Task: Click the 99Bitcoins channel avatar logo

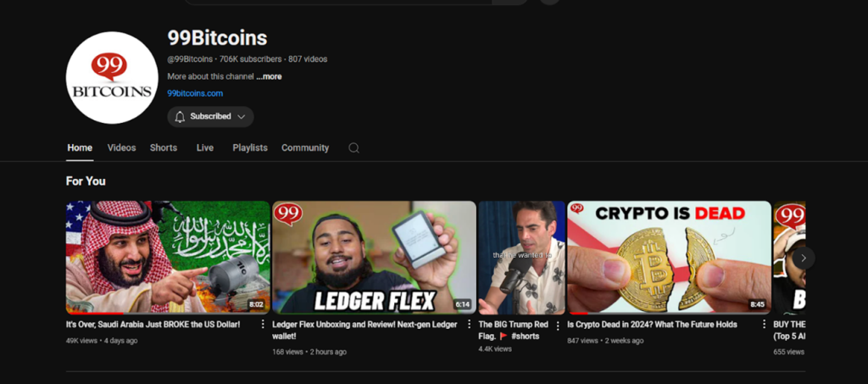Action: (x=112, y=77)
